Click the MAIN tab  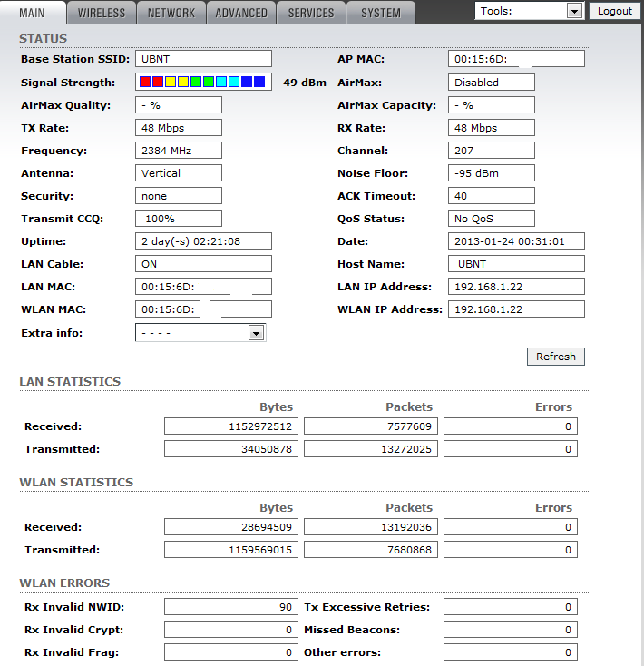pyautogui.click(x=32, y=13)
